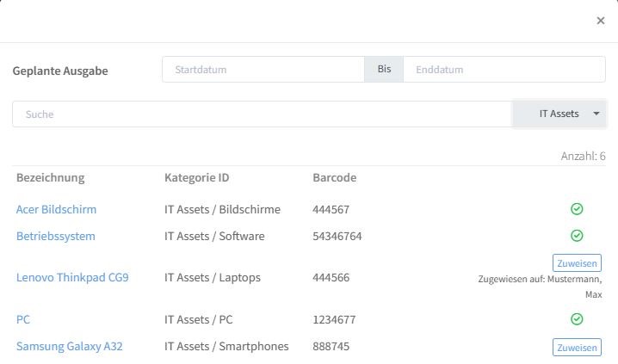Open the Acer Bildschirm link
Viewport: 618px width, 364px height.
tap(56, 209)
